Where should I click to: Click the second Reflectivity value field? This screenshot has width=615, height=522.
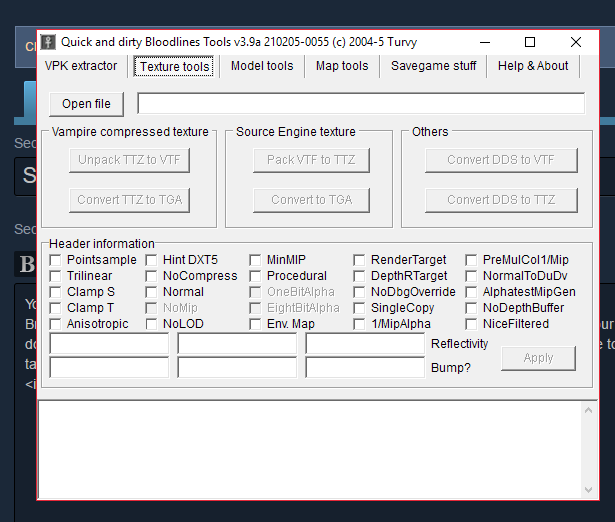237,344
